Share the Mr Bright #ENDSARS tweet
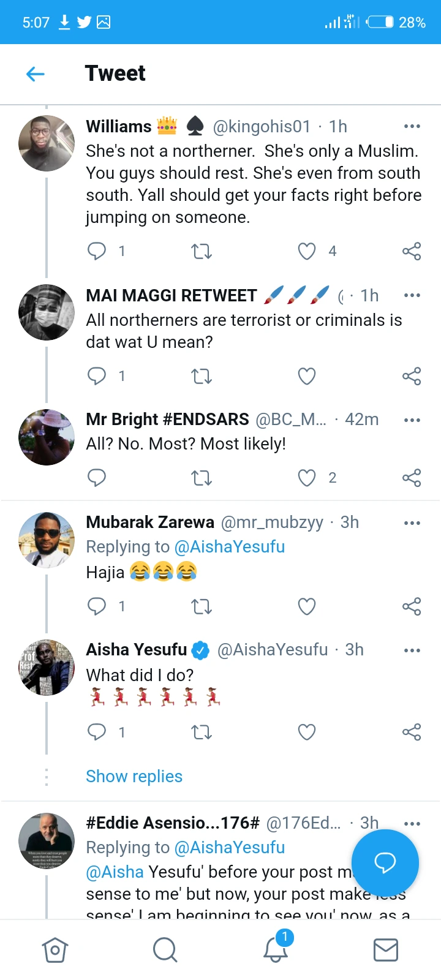The width and height of the screenshot is (441, 980). 412,478
